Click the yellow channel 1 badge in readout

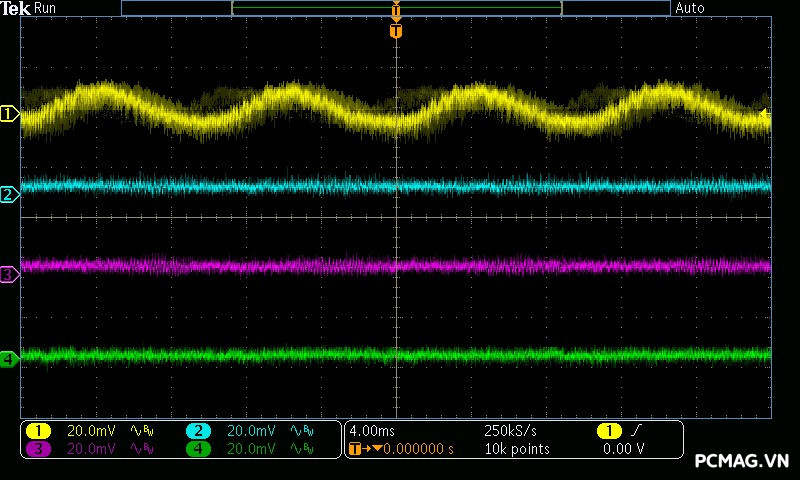(38, 430)
